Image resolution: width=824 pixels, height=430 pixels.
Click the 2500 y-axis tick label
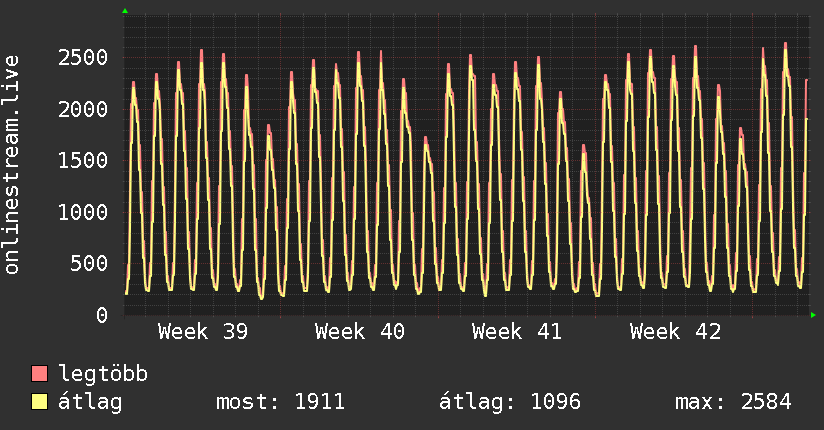[83, 57]
